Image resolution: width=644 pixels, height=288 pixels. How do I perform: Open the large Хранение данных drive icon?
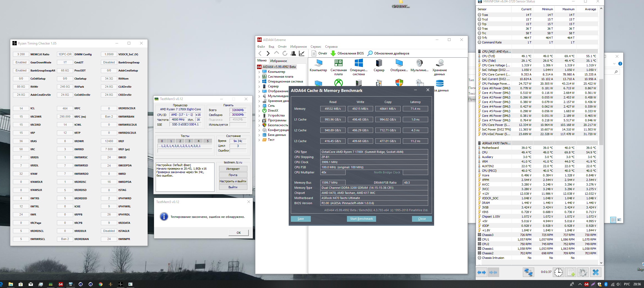439,67
